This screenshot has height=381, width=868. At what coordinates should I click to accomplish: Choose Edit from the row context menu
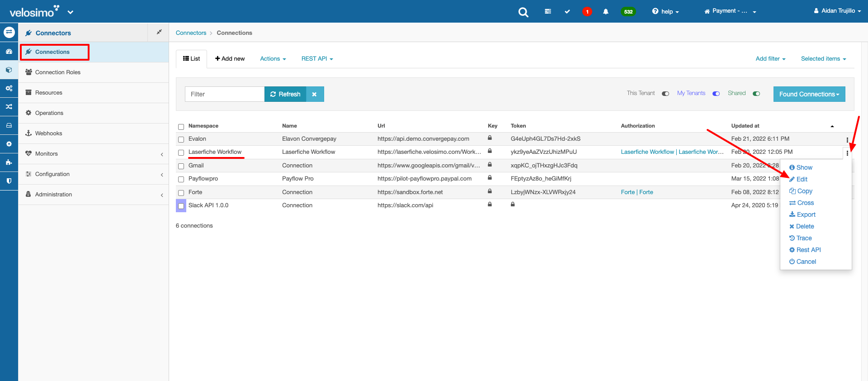(798, 179)
